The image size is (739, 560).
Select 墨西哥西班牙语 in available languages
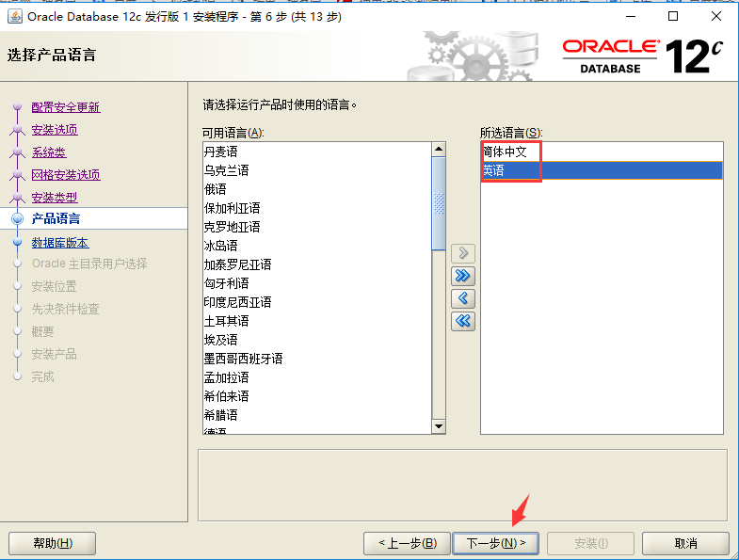[317, 360]
